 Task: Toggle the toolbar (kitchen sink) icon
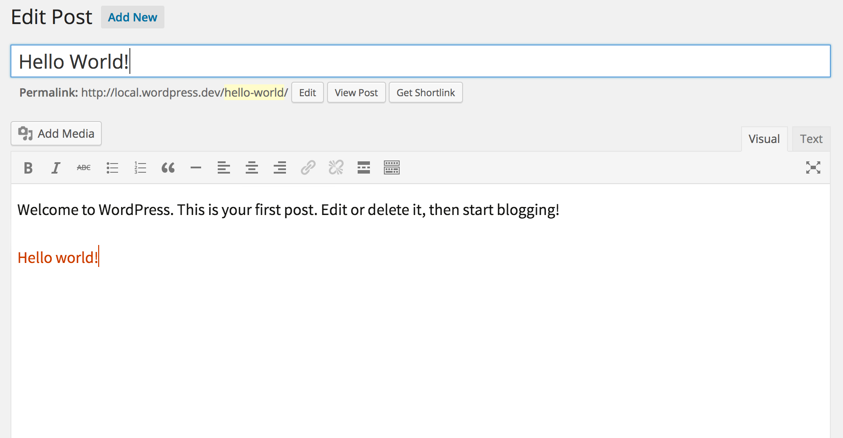pos(391,168)
